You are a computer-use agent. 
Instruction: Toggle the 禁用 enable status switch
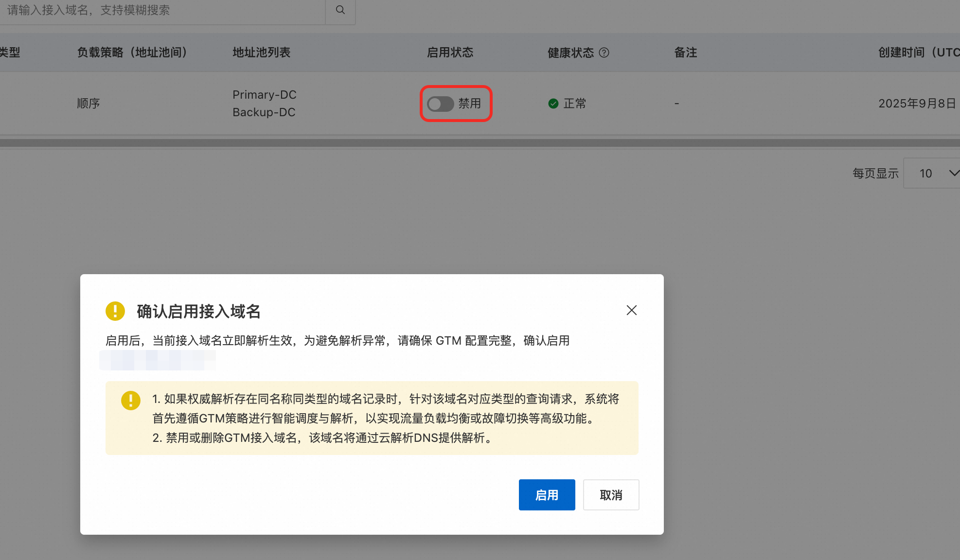(441, 104)
